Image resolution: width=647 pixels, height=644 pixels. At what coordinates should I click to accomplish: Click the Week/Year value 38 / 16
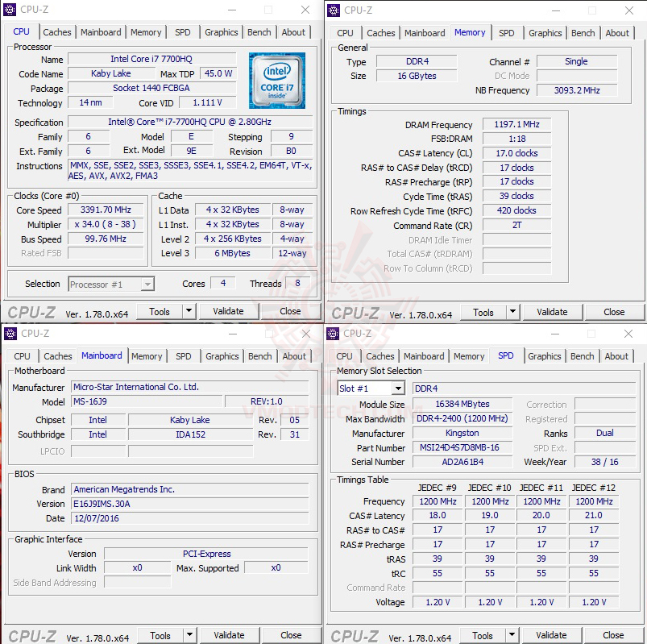pos(605,462)
